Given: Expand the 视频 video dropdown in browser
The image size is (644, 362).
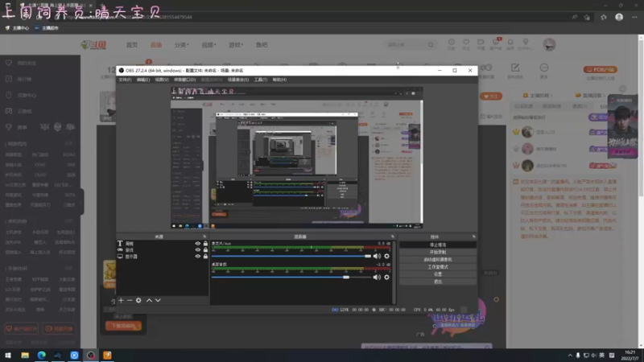Looking at the screenshot, I should pyautogui.click(x=208, y=45).
